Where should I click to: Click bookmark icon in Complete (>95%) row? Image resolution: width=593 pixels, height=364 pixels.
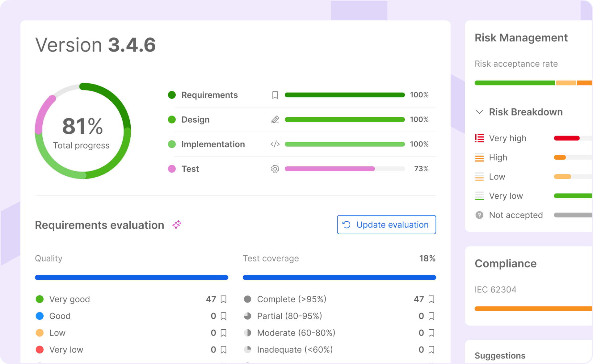pos(431,299)
